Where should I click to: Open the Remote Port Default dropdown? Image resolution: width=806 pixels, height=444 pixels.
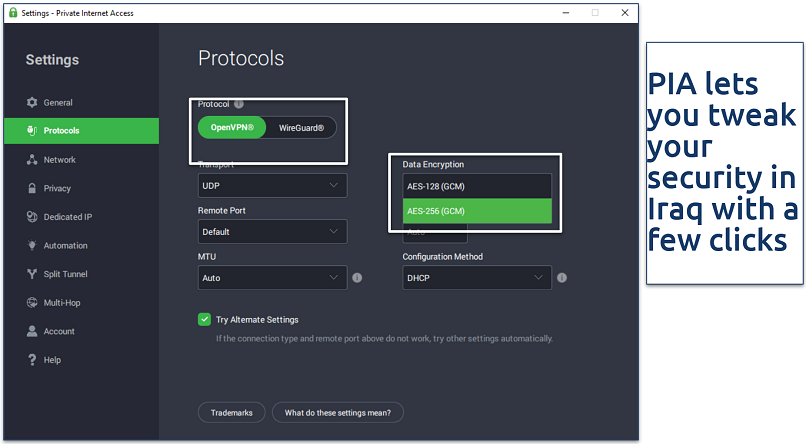coord(272,232)
